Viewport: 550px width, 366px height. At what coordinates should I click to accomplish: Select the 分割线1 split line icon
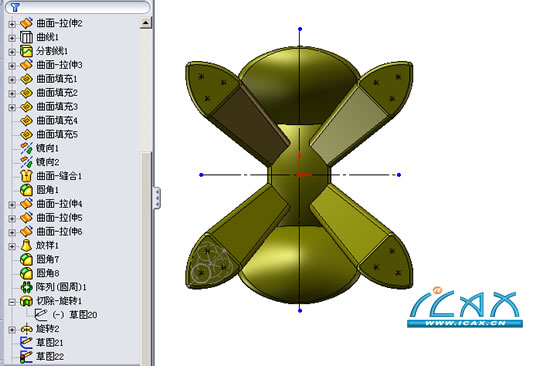click(26, 51)
